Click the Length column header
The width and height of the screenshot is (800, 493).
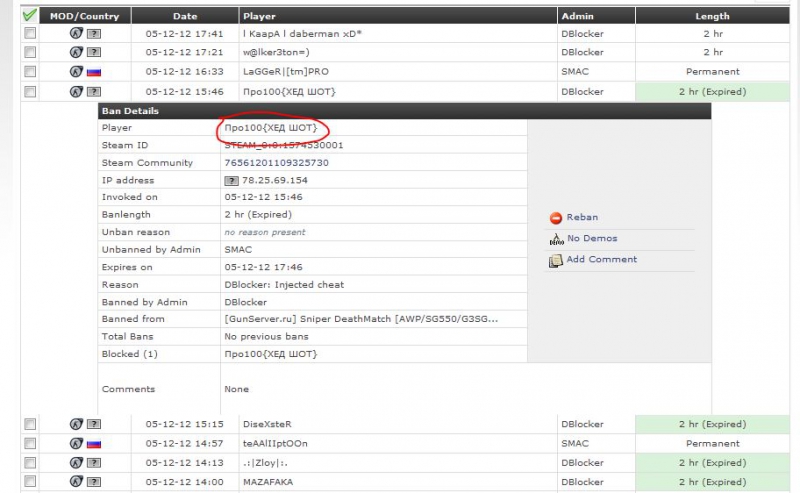point(712,16)
